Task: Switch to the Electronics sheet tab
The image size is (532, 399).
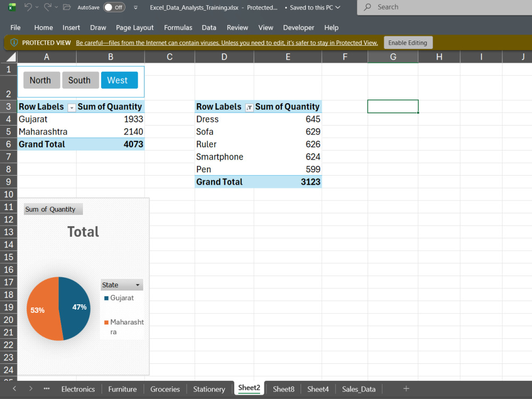Action: pos(78,389)
